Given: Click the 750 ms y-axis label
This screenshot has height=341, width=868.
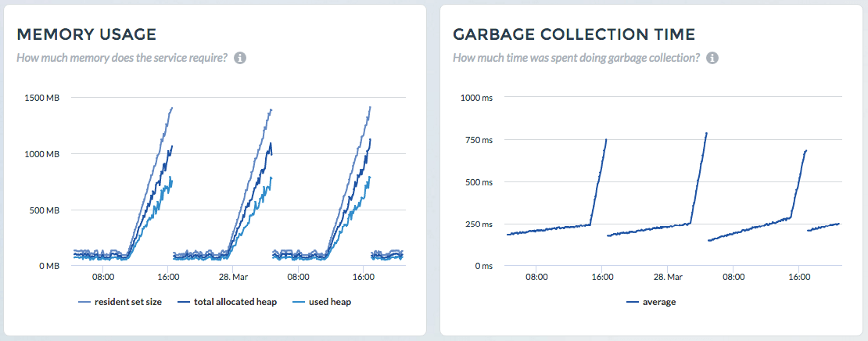Looking at the screenshot, I should tap(479, 140).
